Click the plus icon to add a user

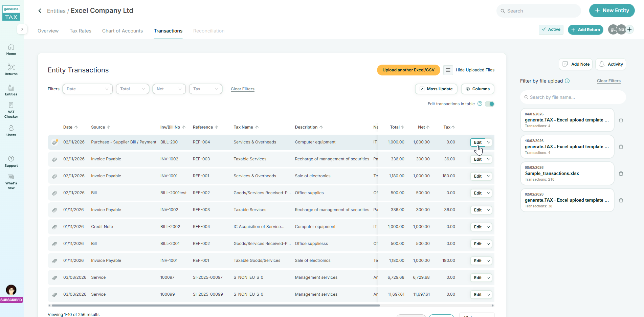[629, 29]
